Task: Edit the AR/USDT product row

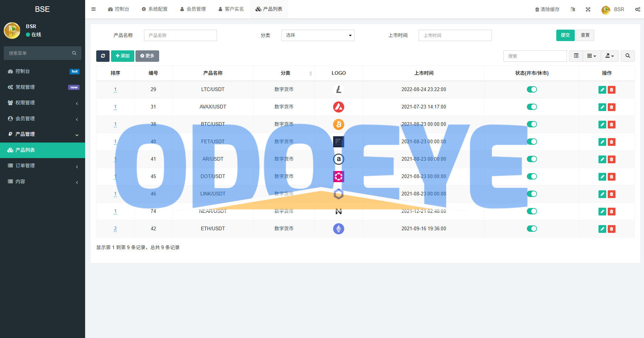Action: (602, 159)
